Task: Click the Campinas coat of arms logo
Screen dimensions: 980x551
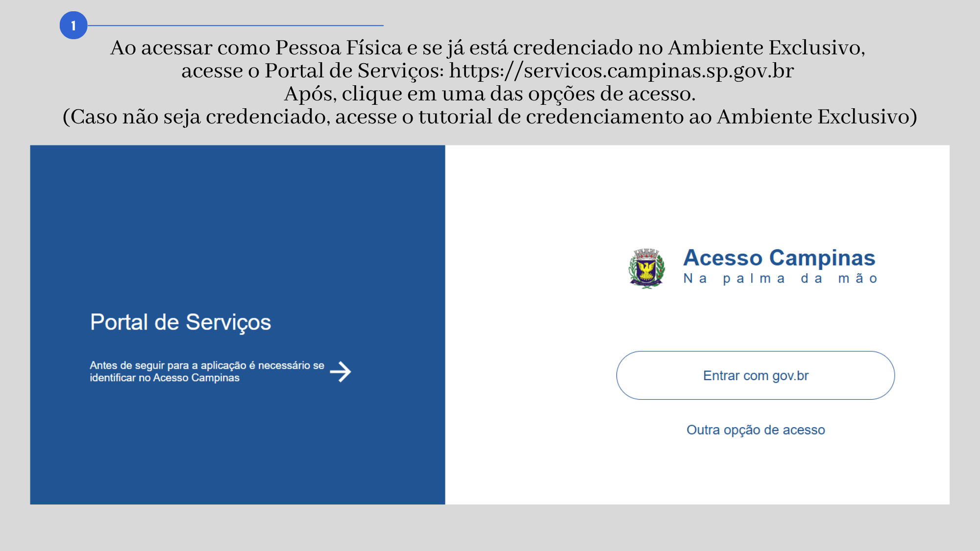Action: (x=647, y=268)
